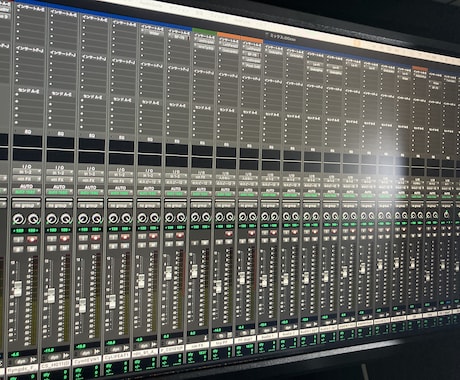Open output path selector on fourth full strip
Image resolution: width=460 pixels, height=380 pixels.
(x=121, y=181)
